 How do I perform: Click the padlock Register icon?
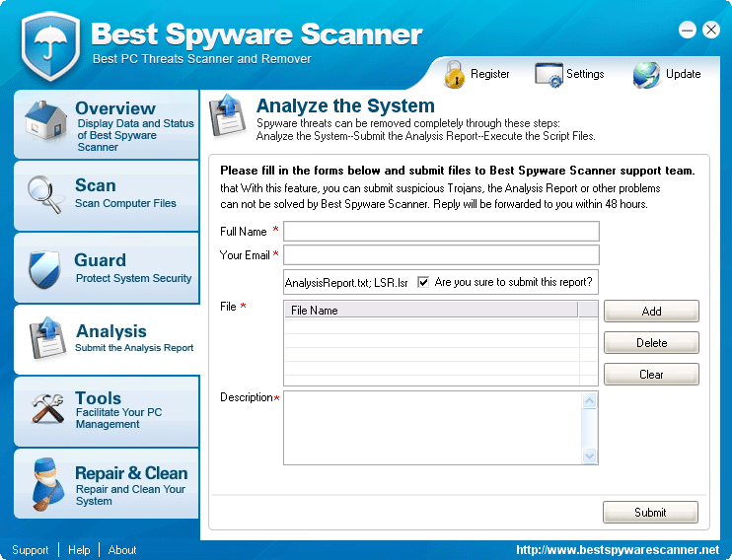[x=454, y=74]
